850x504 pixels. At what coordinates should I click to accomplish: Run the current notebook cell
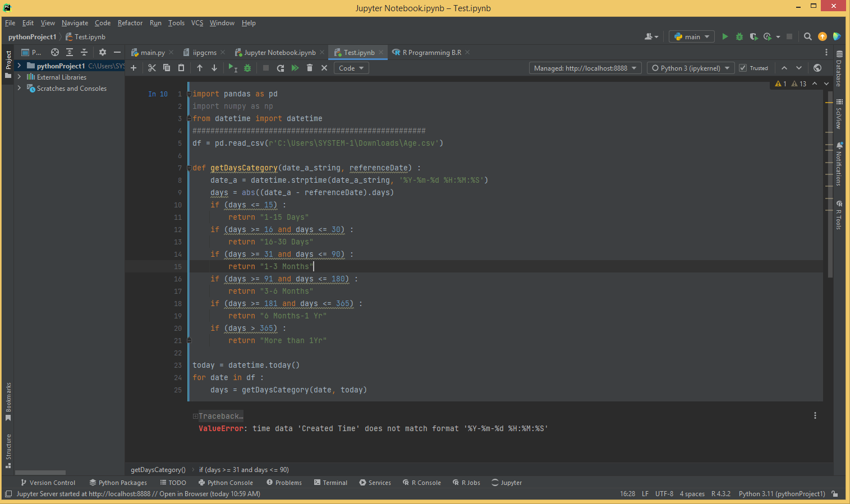pos(232,67)
